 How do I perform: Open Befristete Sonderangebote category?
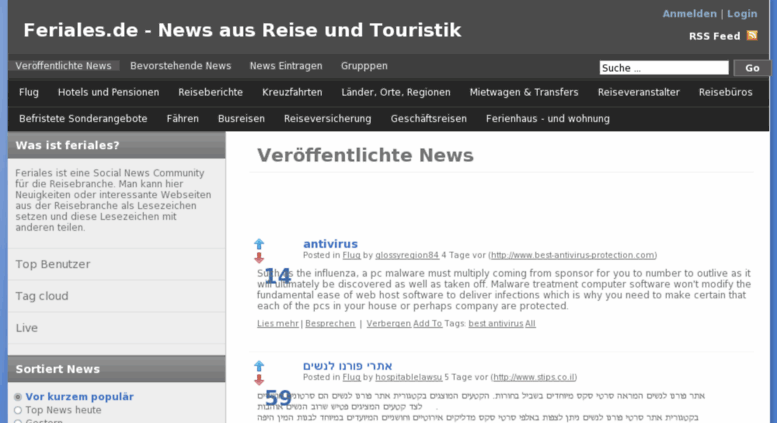(83, 118)
